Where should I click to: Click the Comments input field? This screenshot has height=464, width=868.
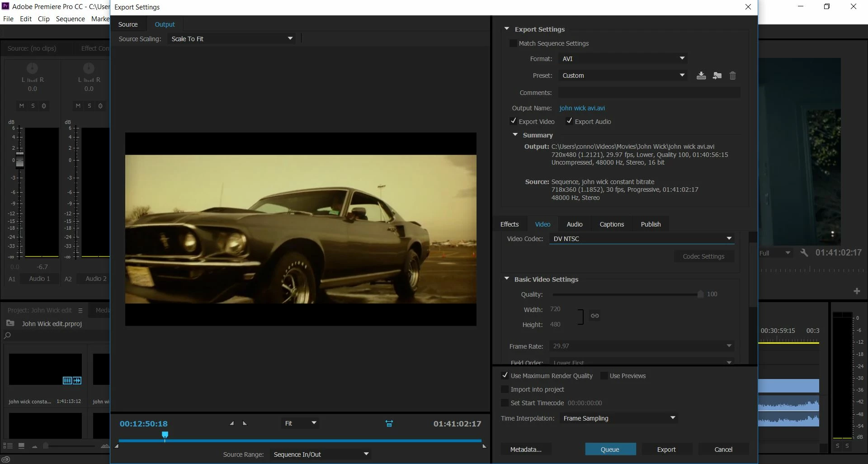[x=649, y=93]
